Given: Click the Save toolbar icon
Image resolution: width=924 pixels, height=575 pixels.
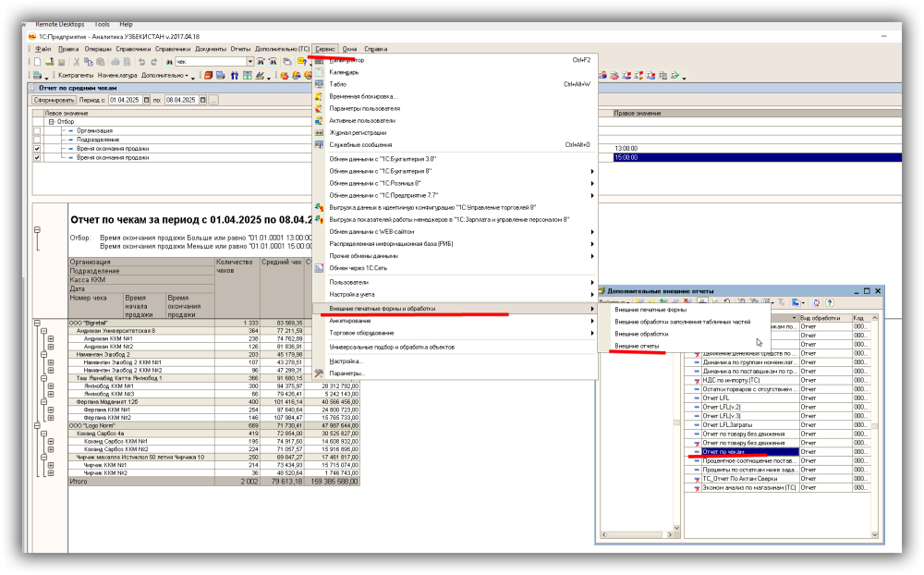Looking at the screenshot, I should (61, 61).
